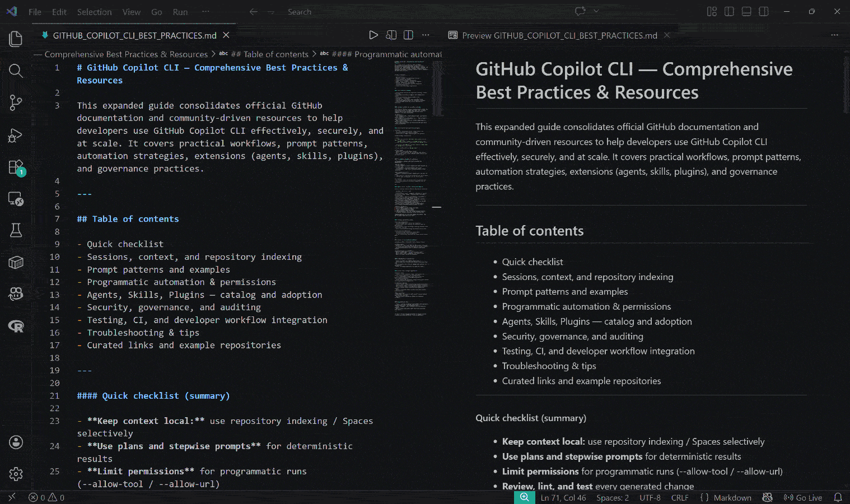Toggle primary side bar layout button

tap(729, 11)
